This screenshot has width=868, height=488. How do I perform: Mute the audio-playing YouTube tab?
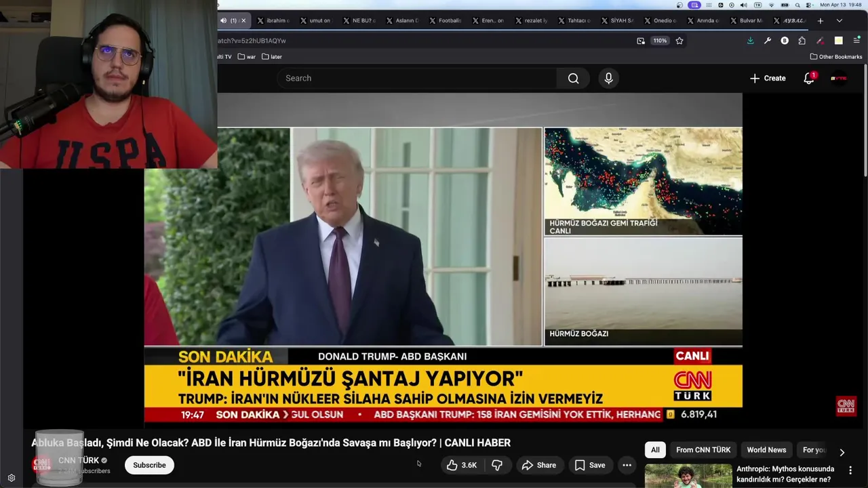(223, 21)
